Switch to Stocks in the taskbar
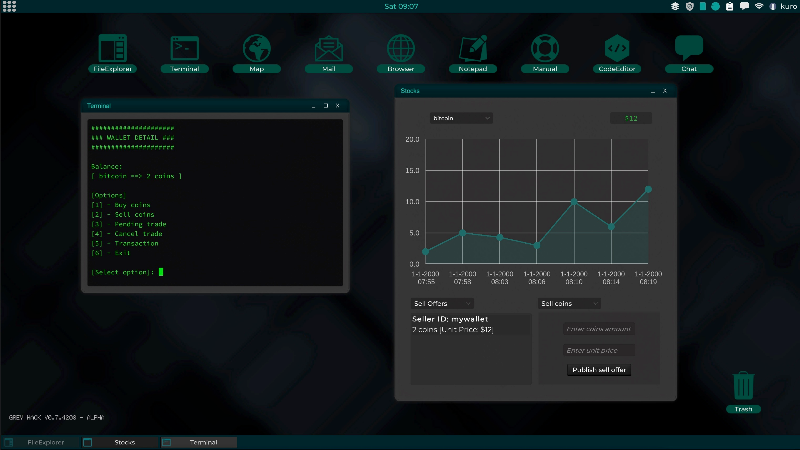This screenshot has height=450, width=800. click(x=125, y=441)
